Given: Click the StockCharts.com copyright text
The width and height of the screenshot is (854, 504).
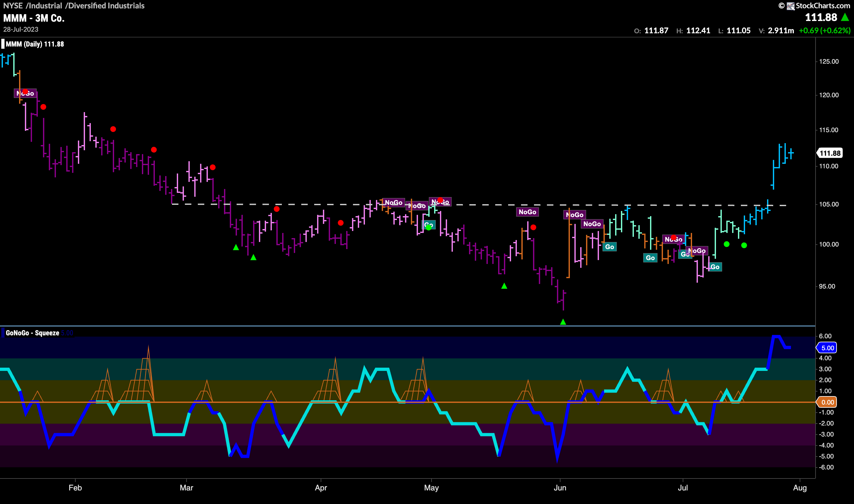Looking at the screenshot, I should pos(823,6).
